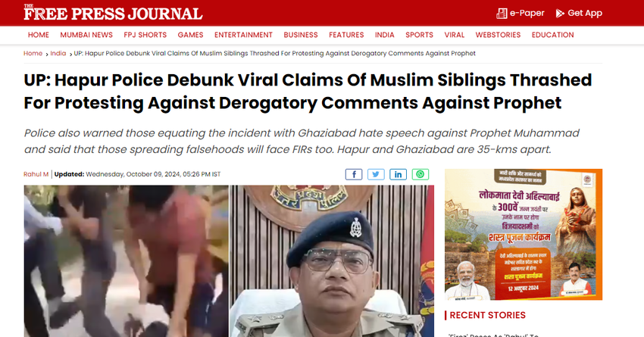The width and height of the screenshot is (644, 337).
Task: Share article via Twitter icon
Action: (x=376, y=174)
